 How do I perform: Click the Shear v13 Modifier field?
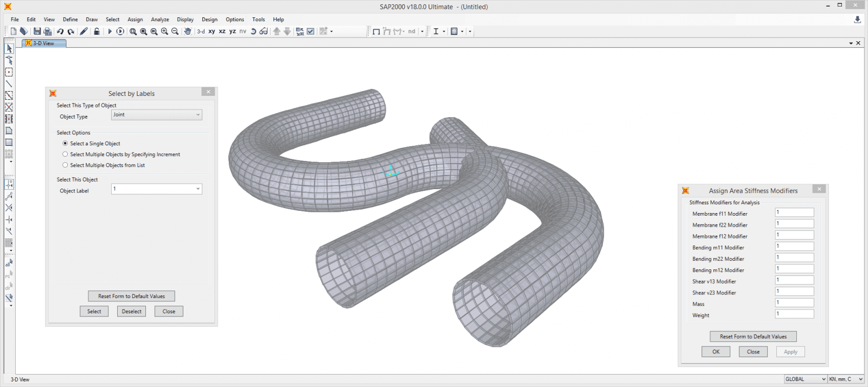(794, 280)
